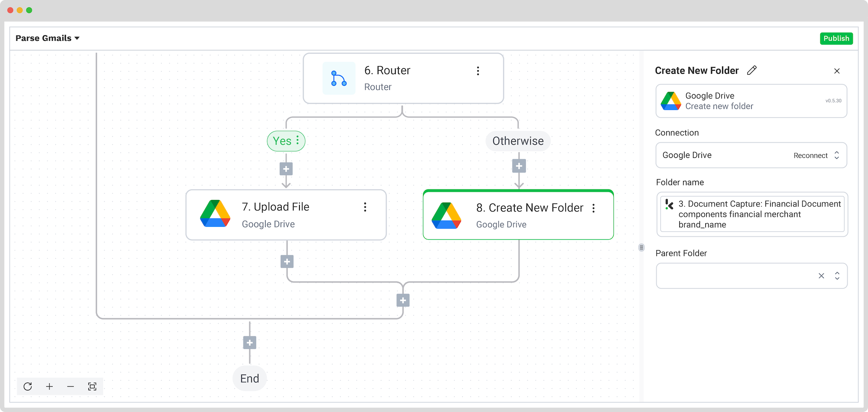868x412 pixels.
Task: Zoom out of the canvas
Action: pyautogui.click(x=70, y=386)
